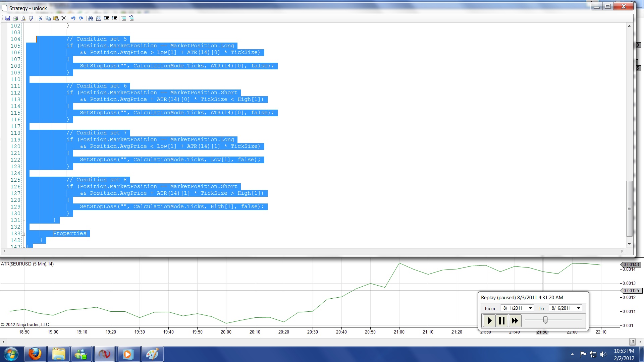644x362 pixels.
Task: Click the replay fast forward button
Action: coord(515,321)
